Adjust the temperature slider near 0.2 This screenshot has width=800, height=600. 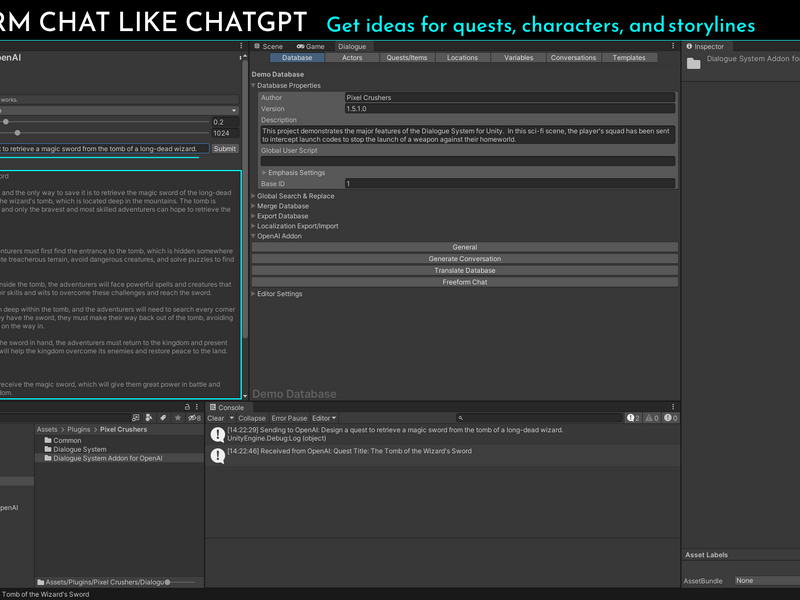pos(6,122)
